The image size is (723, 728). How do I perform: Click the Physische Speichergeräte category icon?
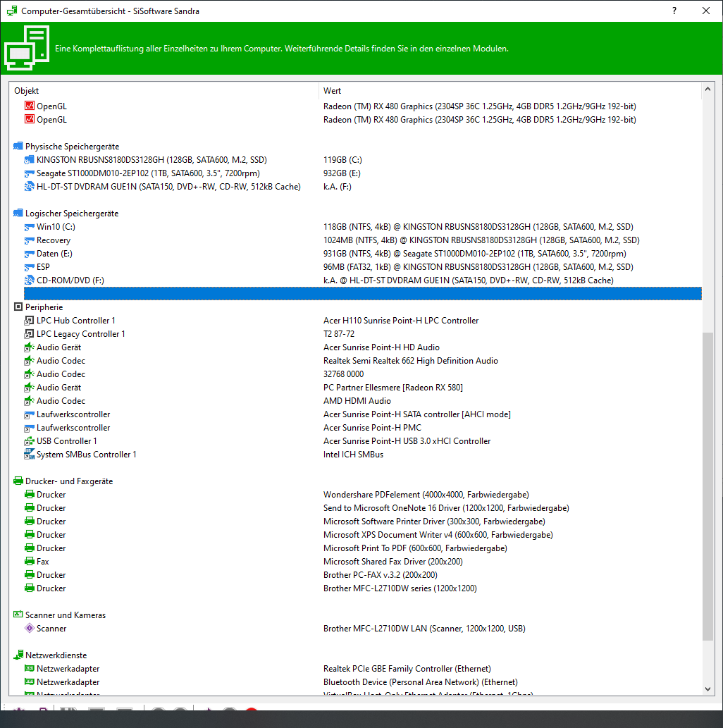pyautogui.click(x=18, y=147)
